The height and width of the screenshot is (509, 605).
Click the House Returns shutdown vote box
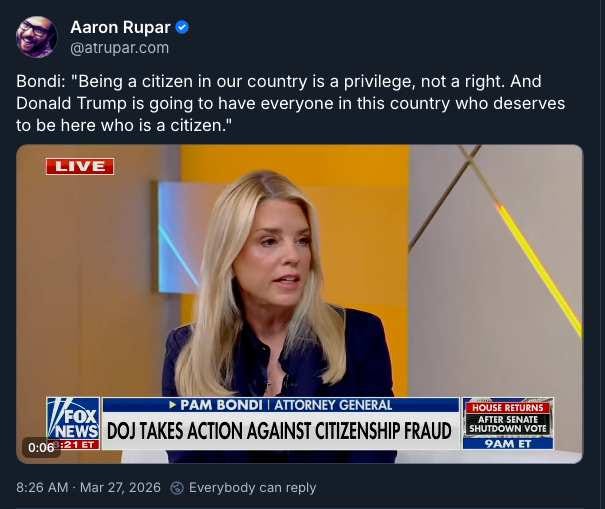coord(508,418)
